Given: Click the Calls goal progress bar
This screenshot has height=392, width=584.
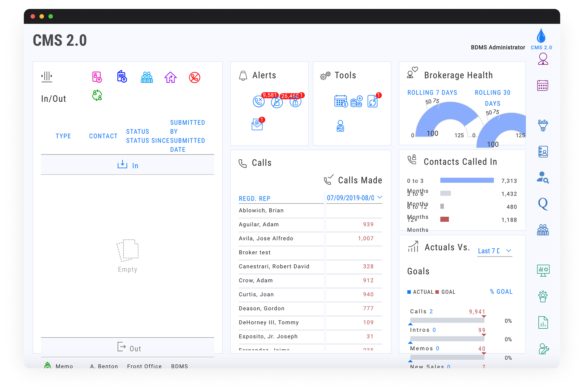Looking at the screenshot, I should pos(447,320).
